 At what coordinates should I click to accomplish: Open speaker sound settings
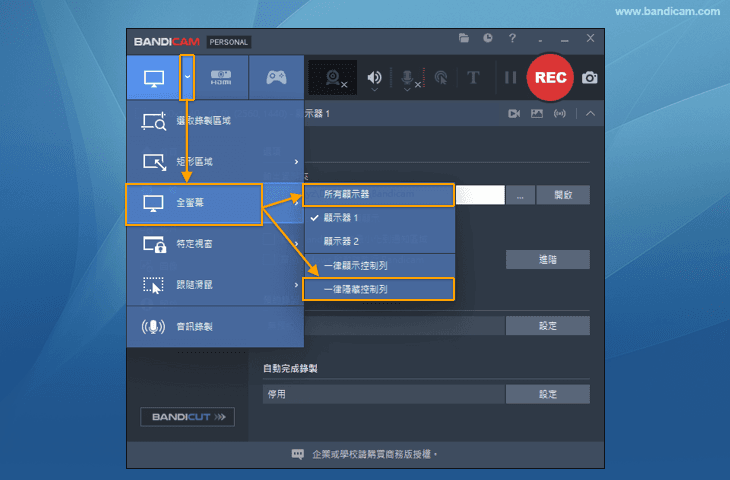[x=374, y=77]
